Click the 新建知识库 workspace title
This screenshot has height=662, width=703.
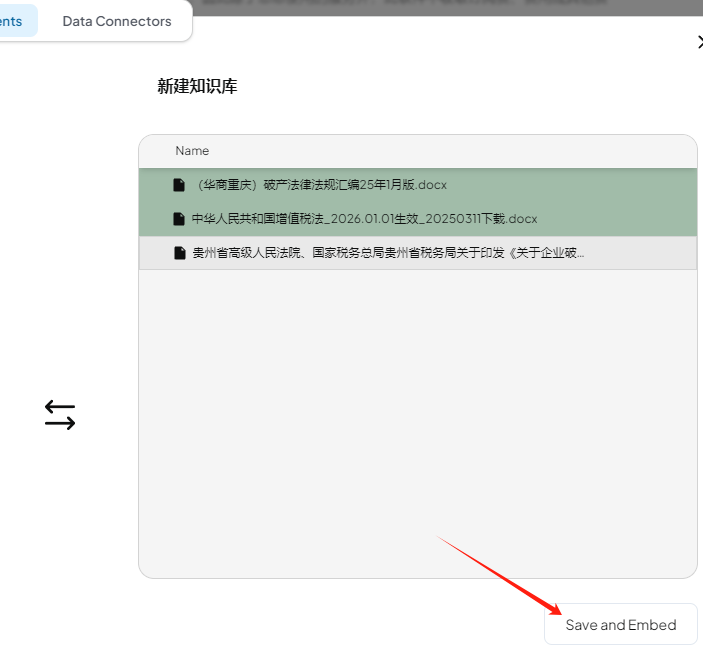tap(197, 86)
